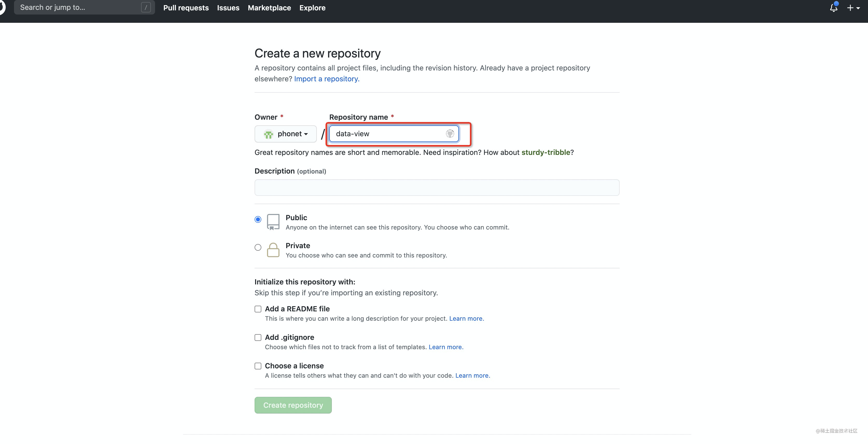Click the Create repository button

tap(293, 405)
